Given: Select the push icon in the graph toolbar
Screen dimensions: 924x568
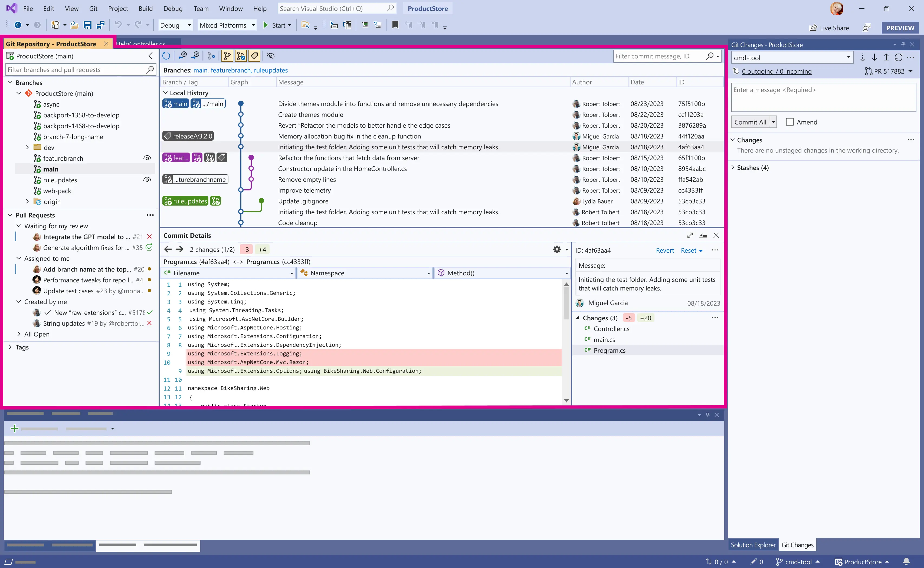Looking at the screenshot, I should (196, 56).
